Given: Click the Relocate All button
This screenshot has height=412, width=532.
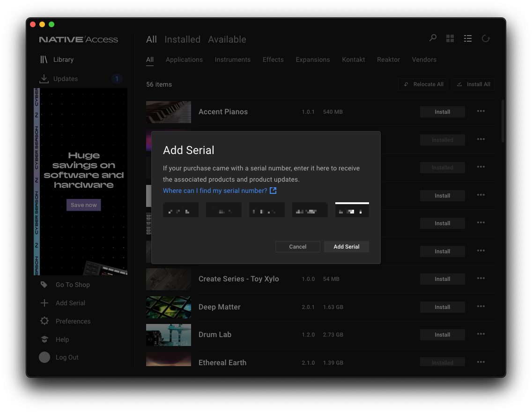Looking at the screenshot, I should coord(423,84).
